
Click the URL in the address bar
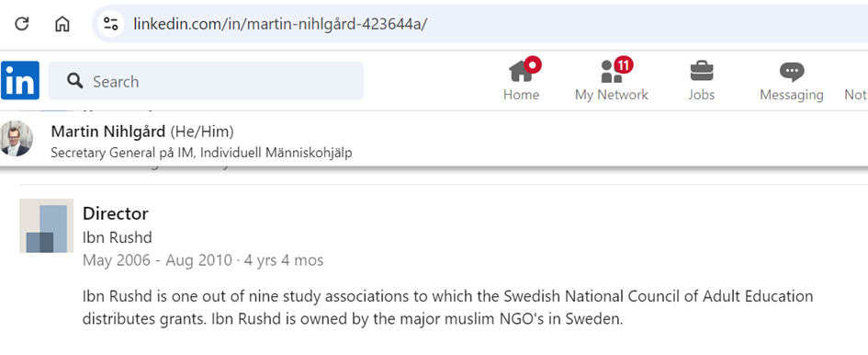tap(280, 24)
